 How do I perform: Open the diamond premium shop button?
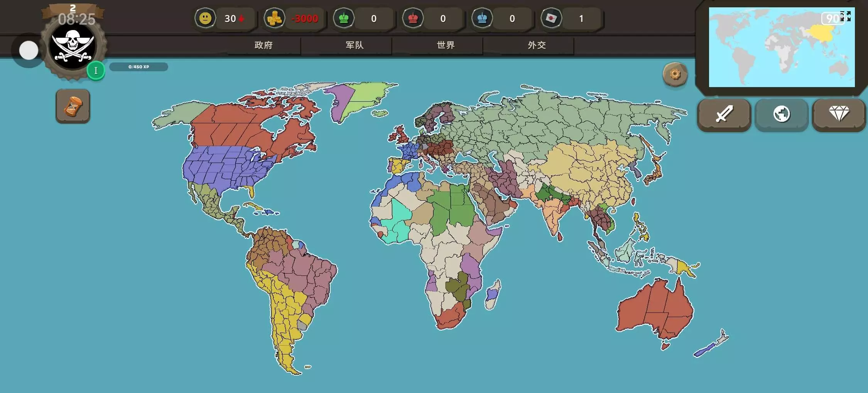click(x=839, y=114)
